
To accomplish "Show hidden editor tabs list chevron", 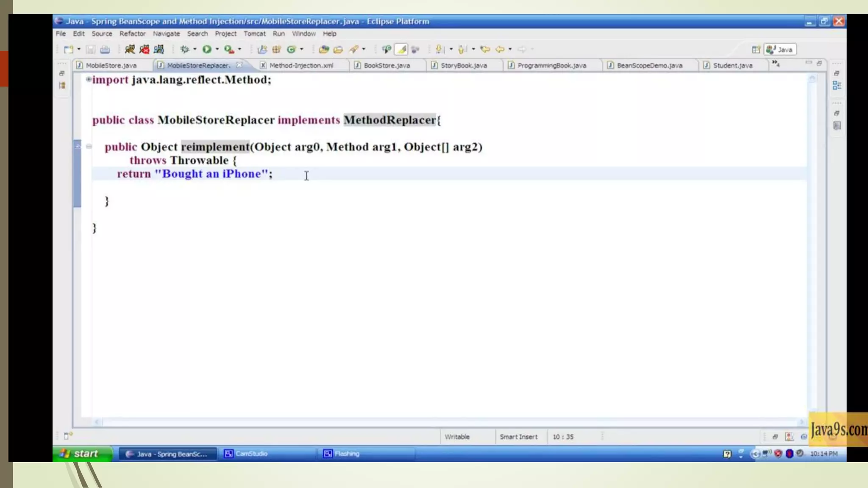I will 775,64.
